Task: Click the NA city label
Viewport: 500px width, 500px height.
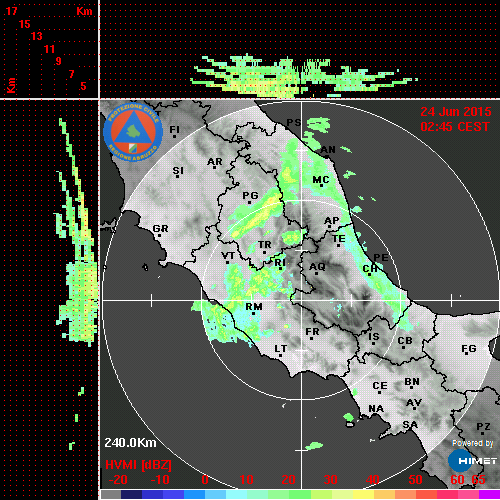Action: coord(376,409)
